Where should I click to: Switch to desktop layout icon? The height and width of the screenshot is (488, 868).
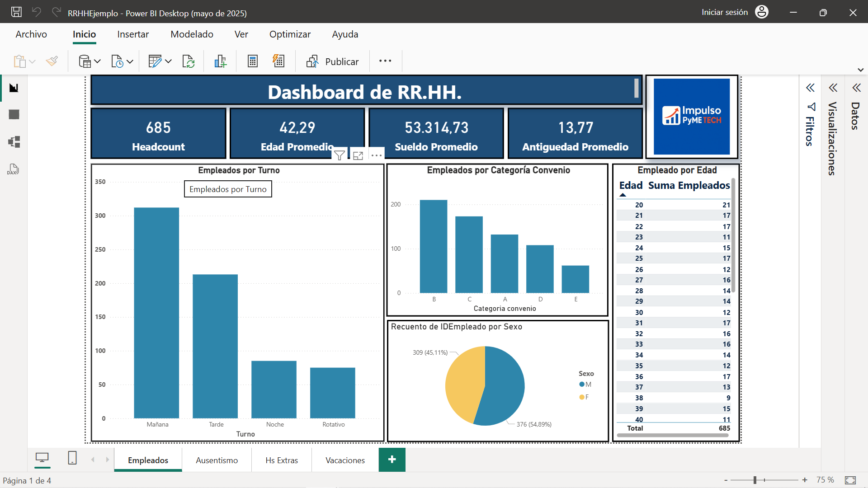[42, 458]
